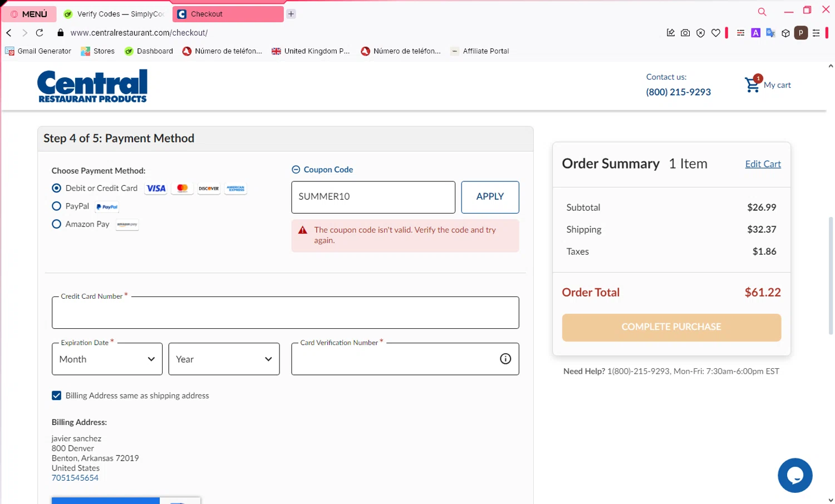This screenshot has height=504, width=835.
Task: Click the Mastercard logo
Action: [x=183, y=189]
